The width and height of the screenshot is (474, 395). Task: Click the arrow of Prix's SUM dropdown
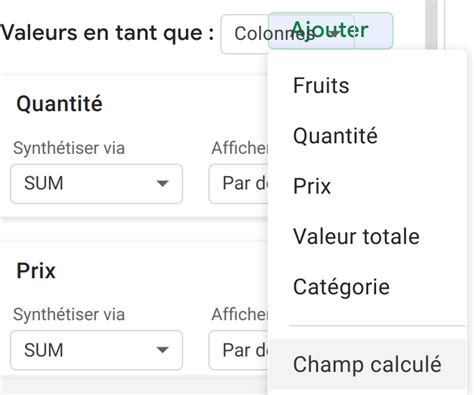[x=162, y=350]
